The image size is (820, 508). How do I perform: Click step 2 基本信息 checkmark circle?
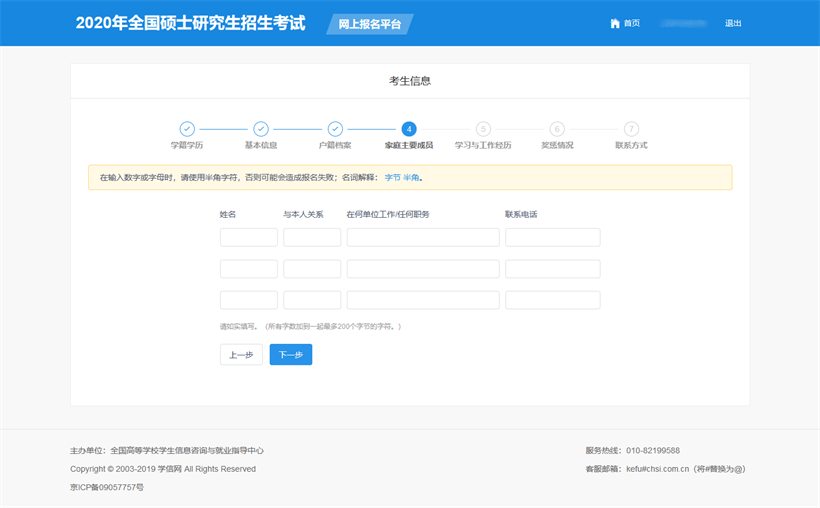pos(261,128)
